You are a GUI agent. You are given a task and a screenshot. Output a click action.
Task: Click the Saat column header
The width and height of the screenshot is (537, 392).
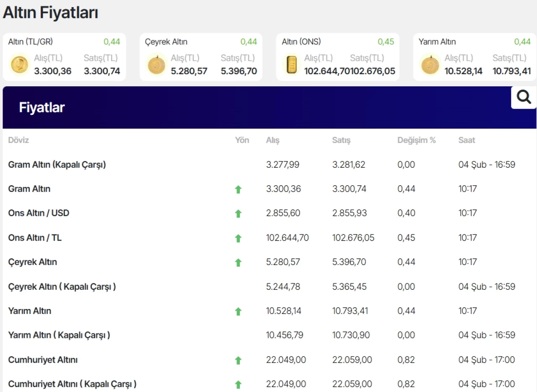pyautogui.click(x=467, y=140)
